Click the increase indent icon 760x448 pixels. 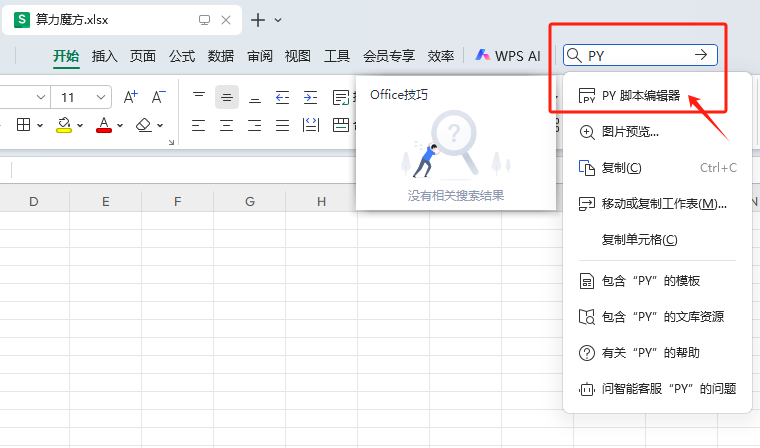click(311, 97)
